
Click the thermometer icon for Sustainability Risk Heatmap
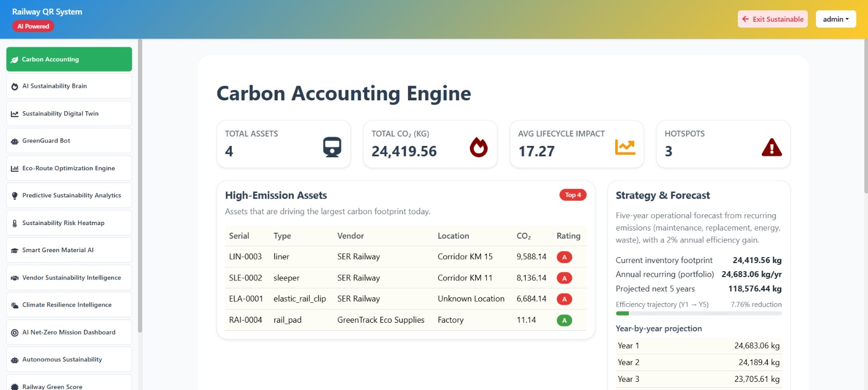(x=15, y=223)
